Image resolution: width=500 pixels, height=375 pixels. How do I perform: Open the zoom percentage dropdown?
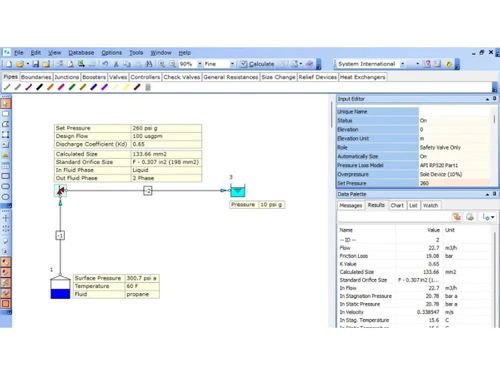pyautogui.click(x=200, y=64)
